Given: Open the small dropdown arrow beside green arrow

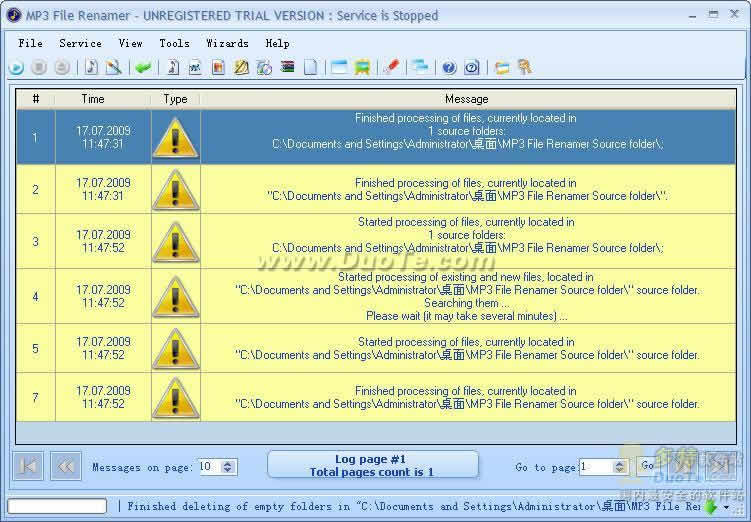Looking at the screenshot, I should 727,507.
